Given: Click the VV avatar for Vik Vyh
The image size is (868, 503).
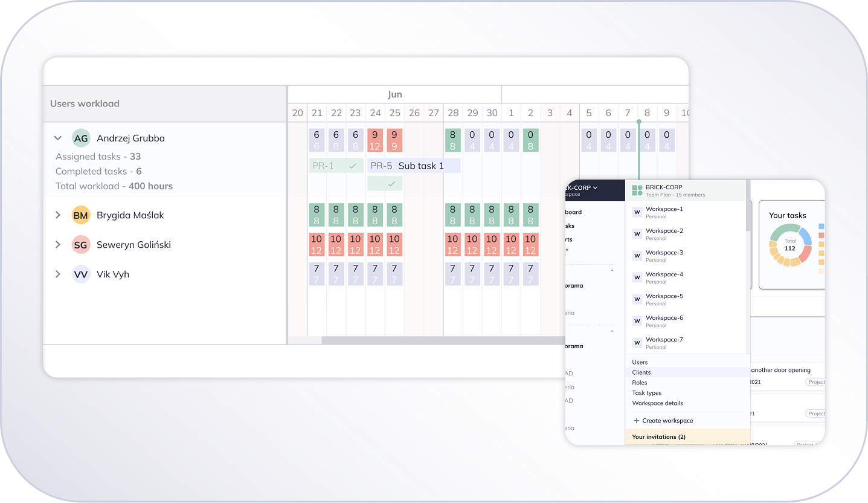Looking at the screenshot, I should 81,274.
